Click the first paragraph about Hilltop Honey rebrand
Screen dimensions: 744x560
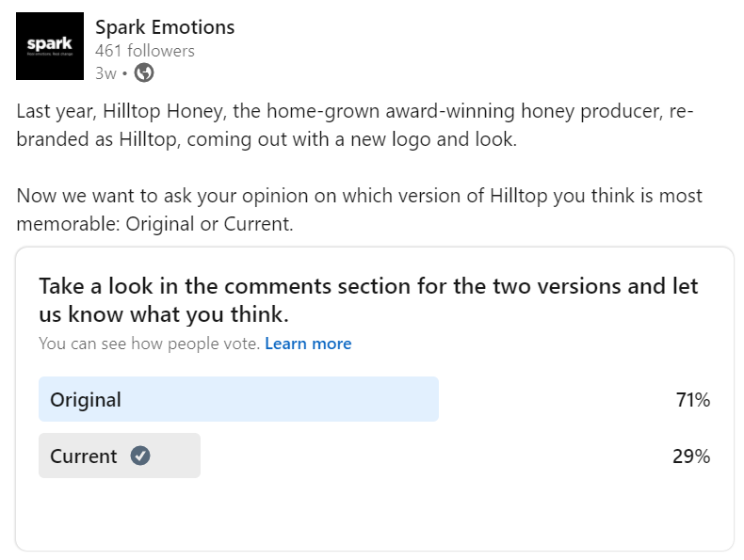(x=355, y=125)
